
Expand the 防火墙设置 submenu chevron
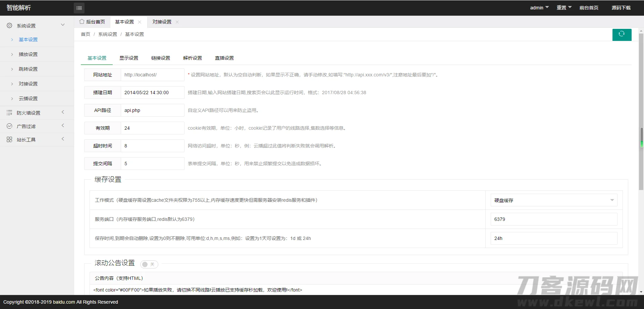pos(63,112)
